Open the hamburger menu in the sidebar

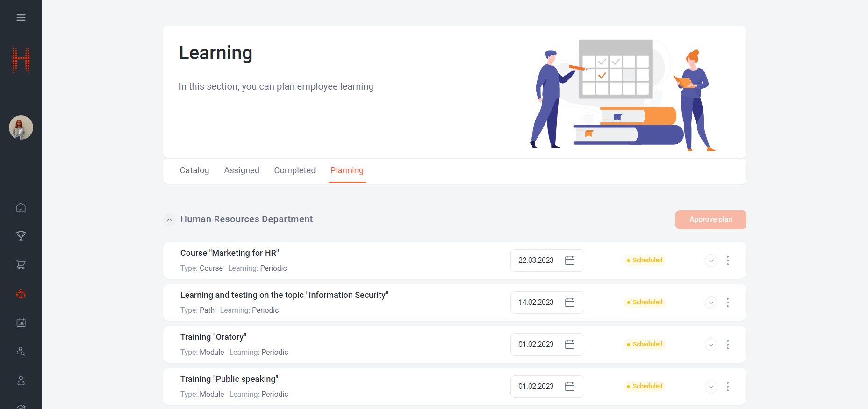(21, 18)
